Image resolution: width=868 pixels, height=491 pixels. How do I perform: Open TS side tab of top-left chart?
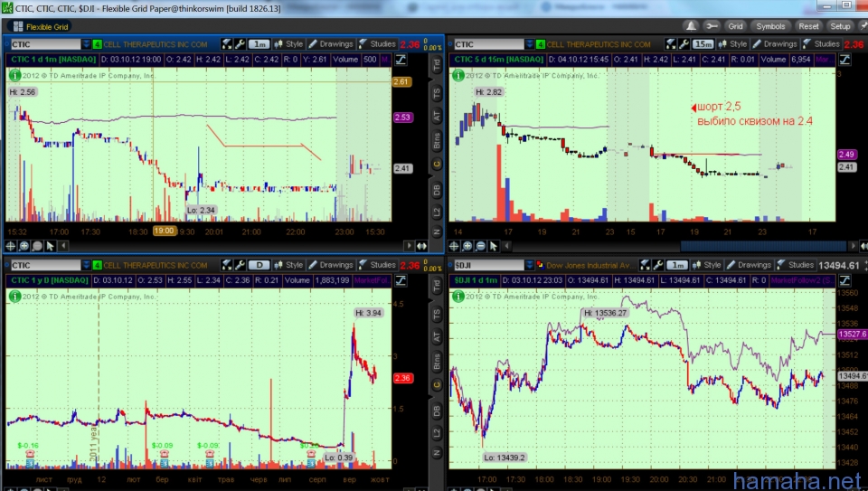coord(437,93)
